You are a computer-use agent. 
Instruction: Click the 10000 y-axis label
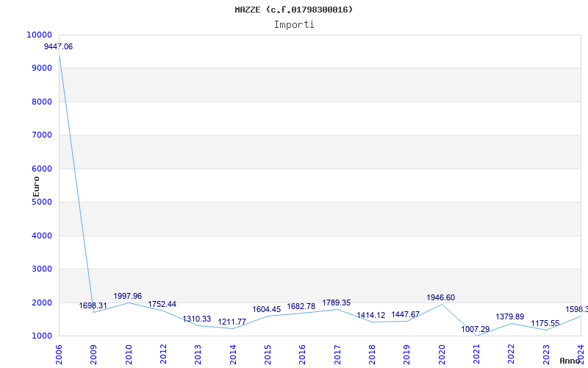point(40,35)
